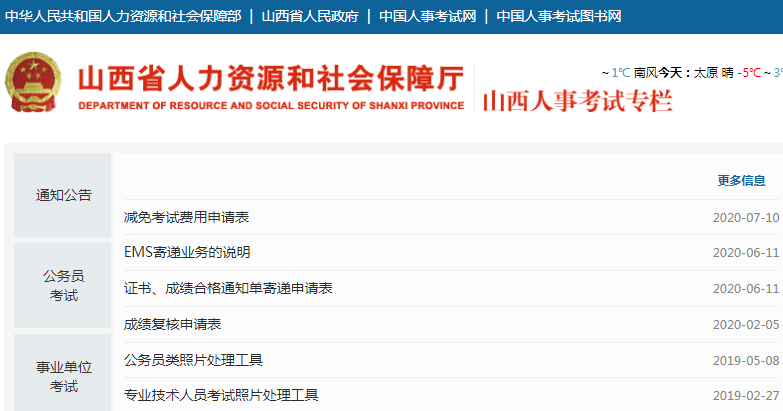Click the English department name subtitle

pos(270,106)
